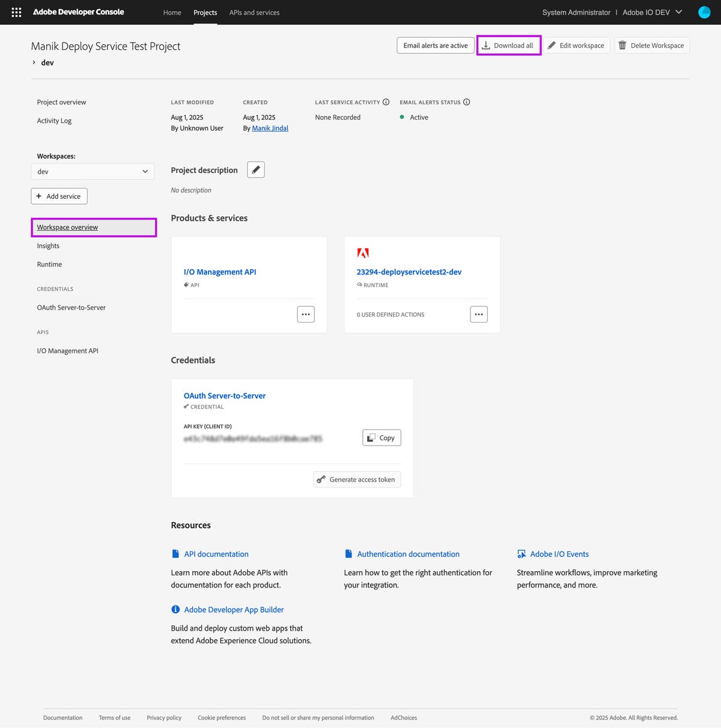721x728 pixels.
Task: Expand the Adobe IO DEV organization dropdown
Action: pyautogui.click(x=678, y=12)
